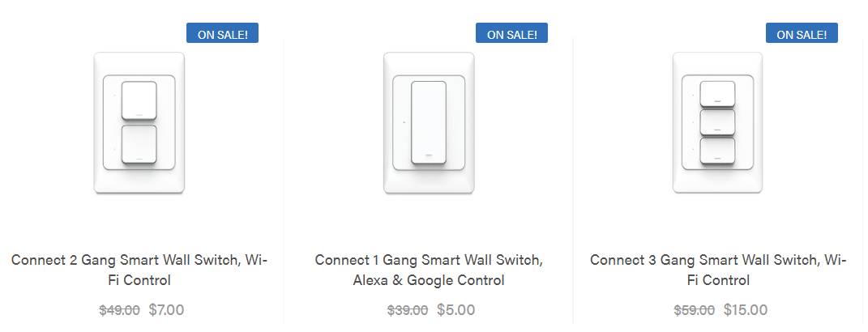Click the $5.00 sale price
The height and width of the screenshot is (332, 868).
455,309
